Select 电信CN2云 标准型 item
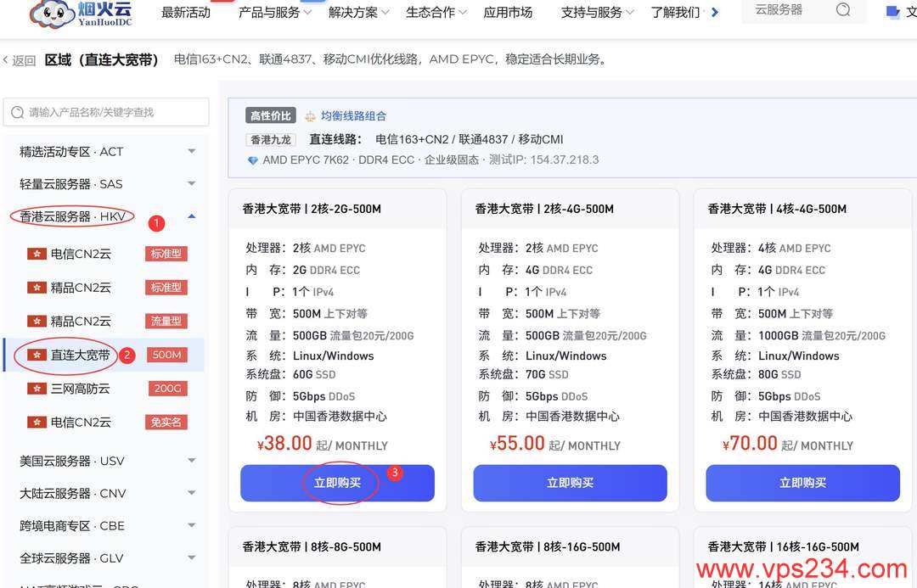This screenshot has height=588, width=917. click(104, 254)
